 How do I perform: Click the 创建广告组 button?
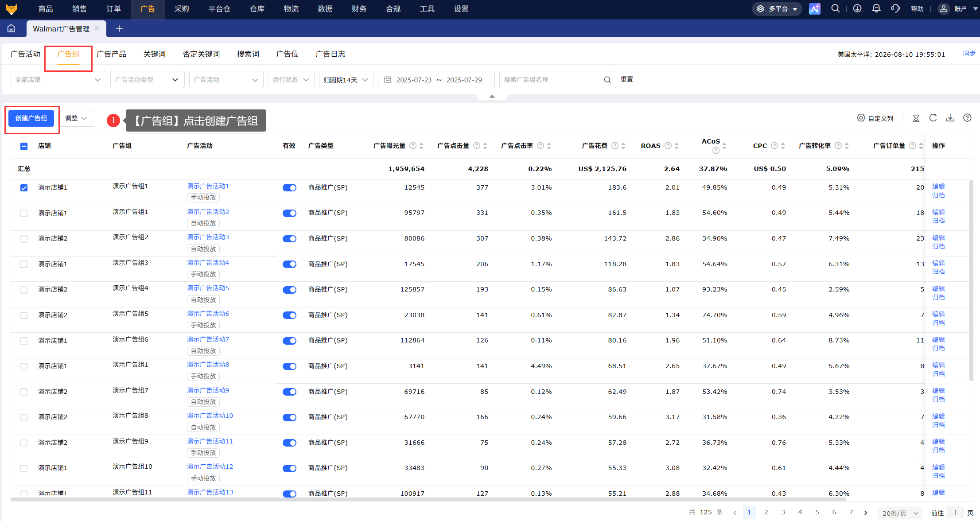coord(31,118)
